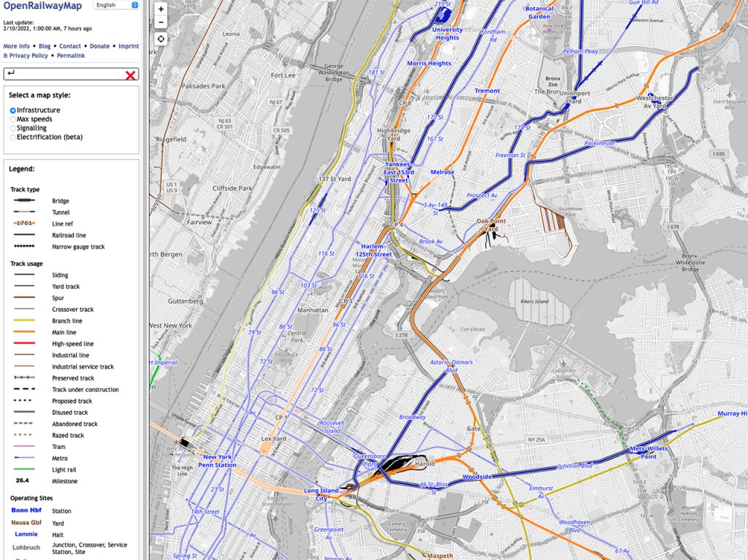This screenshot has height=560, width=748.
Task: Select the Mets-Willets Point station marker
Action: pyautogui.click(x=644, y=452)
